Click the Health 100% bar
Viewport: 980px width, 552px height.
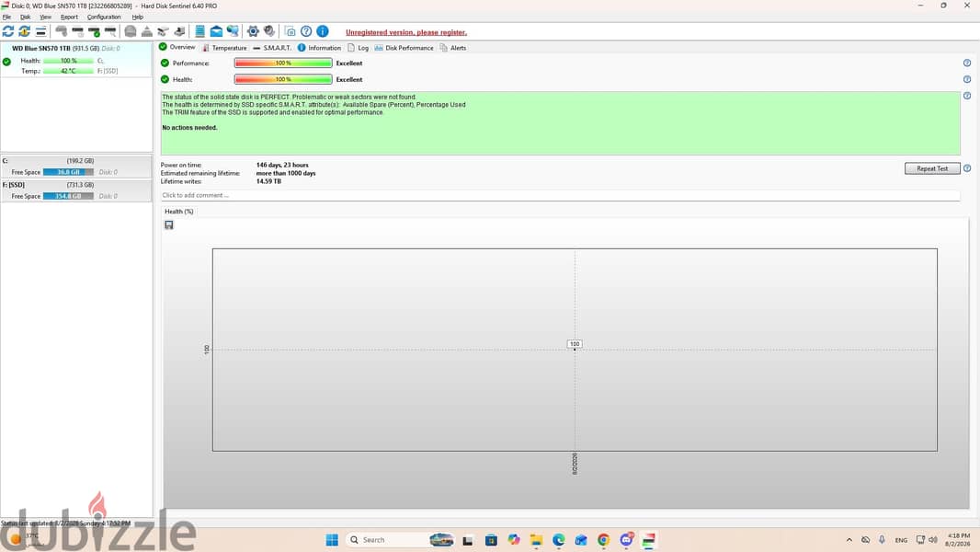tap(283, 79)
